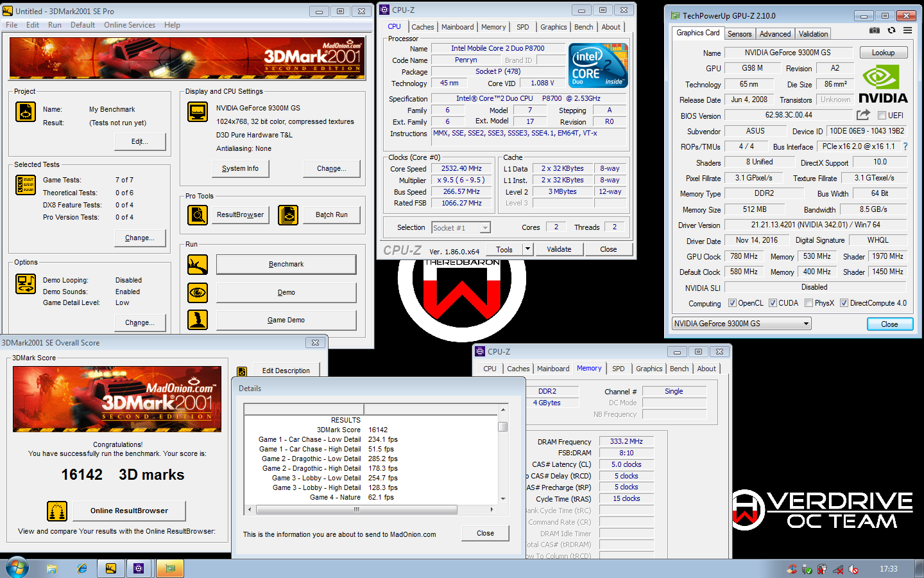Click the Edit Description button
The width and height of the screenshot is (924, 578).
[286, 371]
